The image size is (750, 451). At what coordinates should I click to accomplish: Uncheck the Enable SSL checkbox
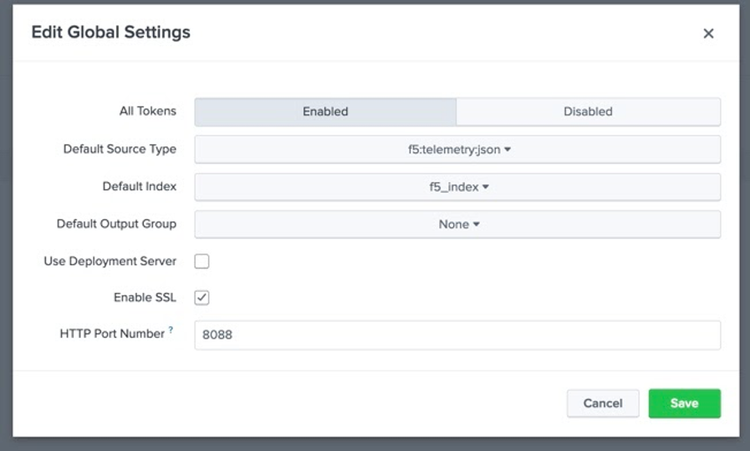(x=202, y=297)
